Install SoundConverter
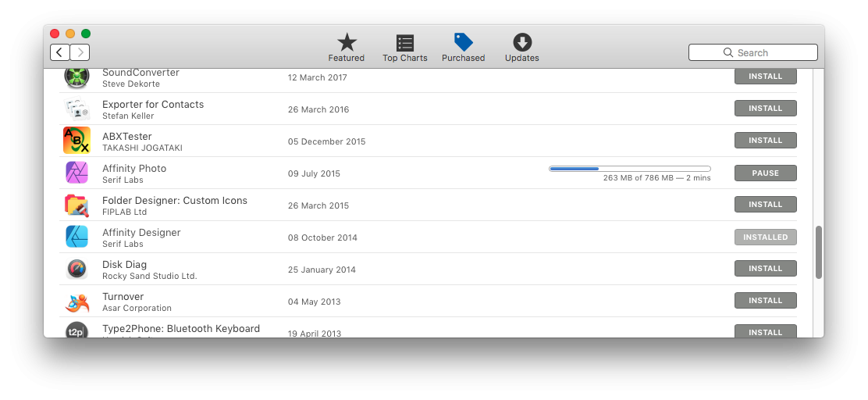868x400 pixels. [x=766, y=77]
